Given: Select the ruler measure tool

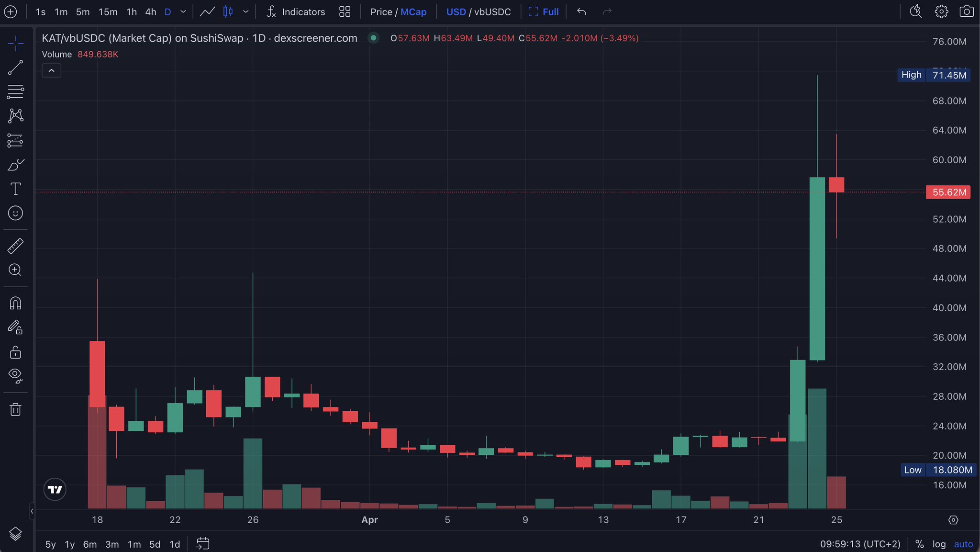Looking at the screenshot, I should (15, 246).
